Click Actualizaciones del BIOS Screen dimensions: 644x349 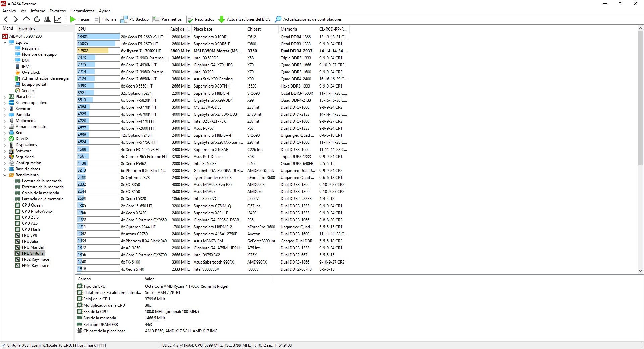pos(245,19)
